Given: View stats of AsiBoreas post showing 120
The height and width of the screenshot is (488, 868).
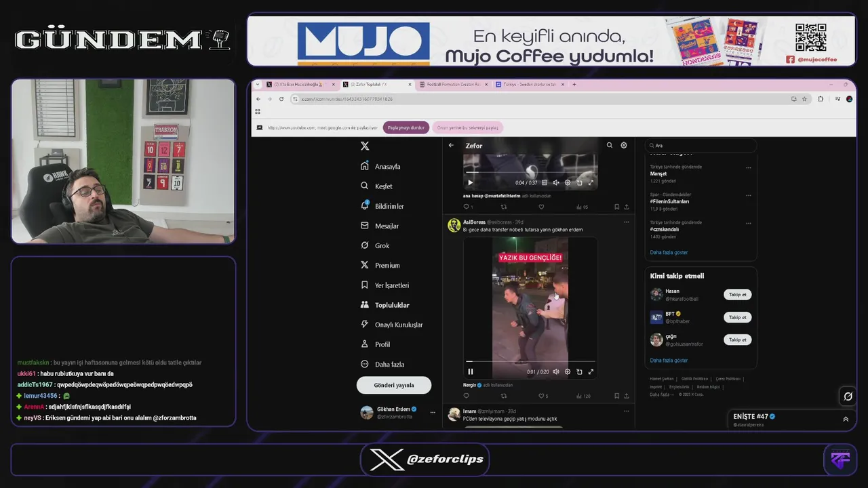Looking at the screenshot, I should click(x=583, y=396).
